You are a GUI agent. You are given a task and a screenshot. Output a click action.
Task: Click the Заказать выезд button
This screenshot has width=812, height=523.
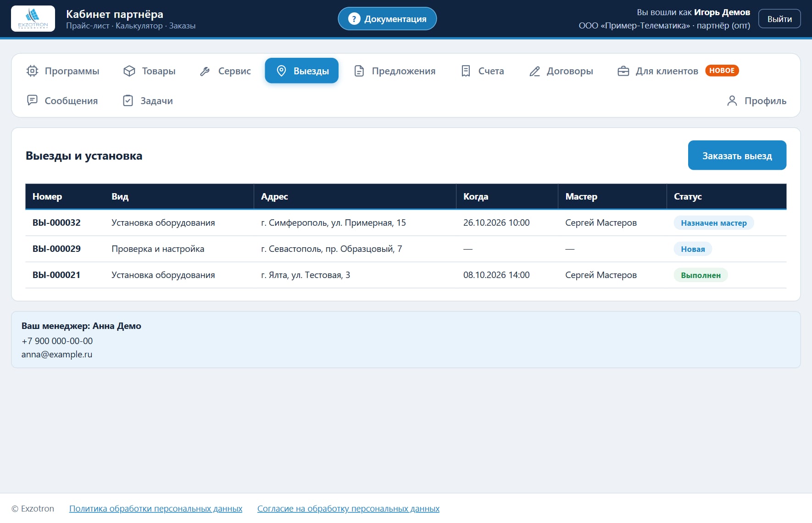(x=737, y=156)
